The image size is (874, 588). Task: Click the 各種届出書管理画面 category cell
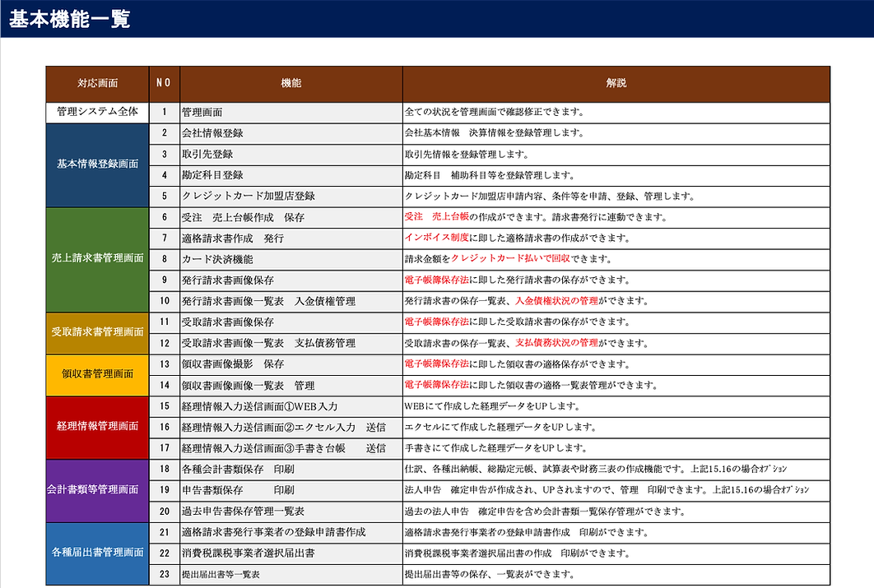(x=98, y=553)
